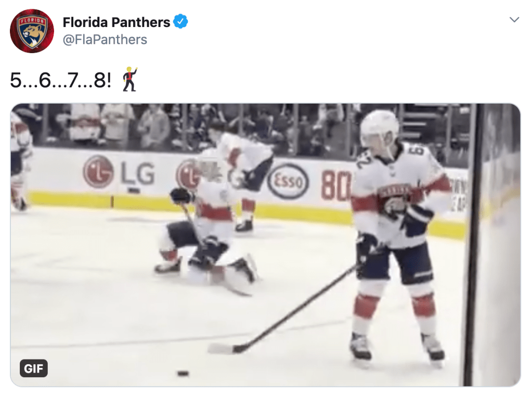Click the Florida Panthers profile avatar
Image resolution: width=532 pixels, height=398 pixels.
(x=32, y=31)
